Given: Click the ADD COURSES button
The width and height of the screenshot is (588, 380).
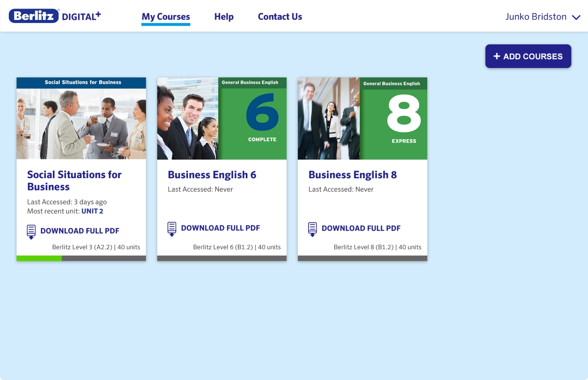Looking at the screenshot, I should [528, 56].
